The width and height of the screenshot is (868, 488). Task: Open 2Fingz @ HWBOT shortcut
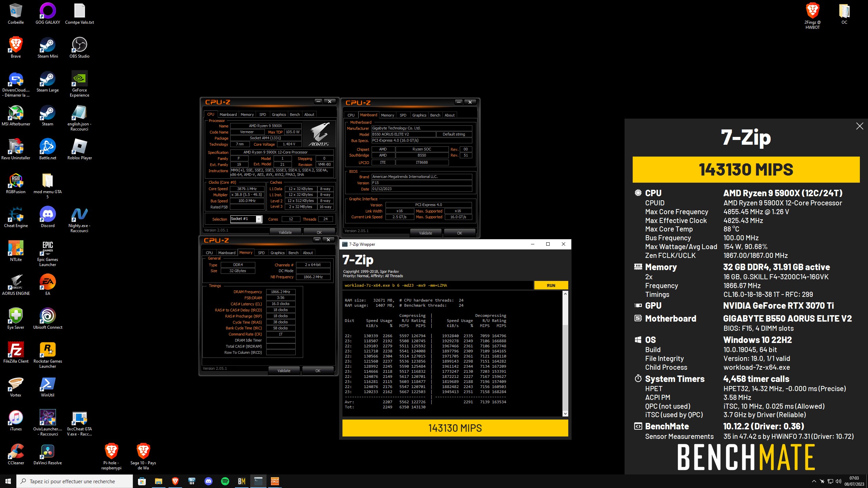pyautogui.click(x=812, y=16)
